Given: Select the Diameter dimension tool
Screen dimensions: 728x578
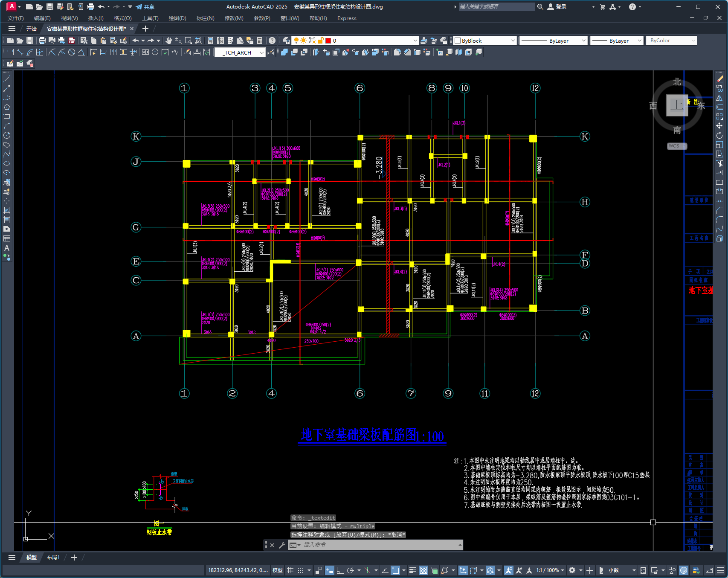Looking at the screenshot, I should click(x=72, y=52).
